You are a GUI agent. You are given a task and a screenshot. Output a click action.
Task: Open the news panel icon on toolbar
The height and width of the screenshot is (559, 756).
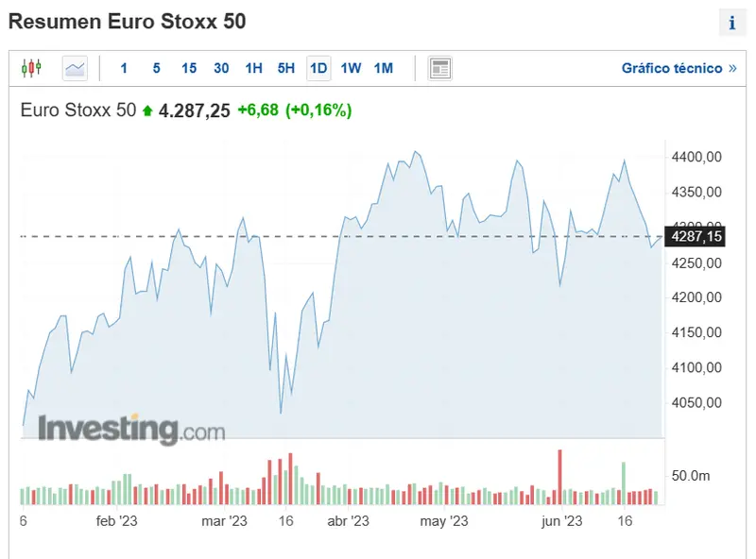point(439,67)
